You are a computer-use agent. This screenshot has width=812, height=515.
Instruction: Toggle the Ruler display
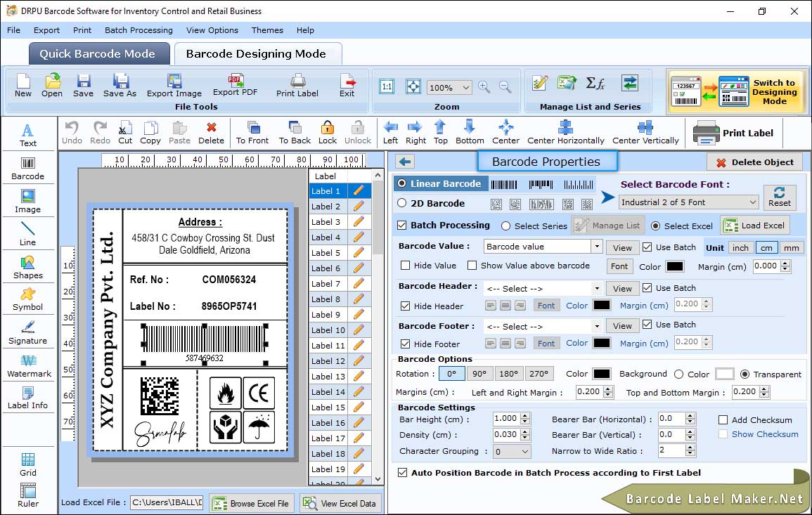point(27,495)
